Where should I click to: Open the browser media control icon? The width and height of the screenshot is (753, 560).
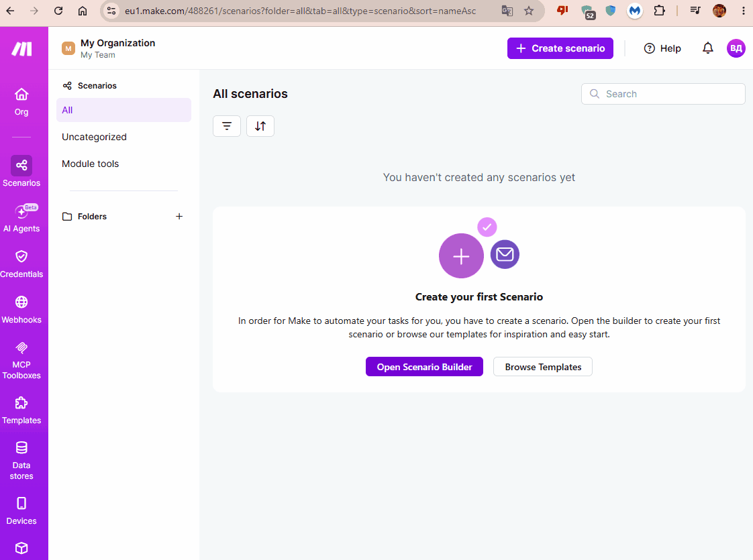695,11
